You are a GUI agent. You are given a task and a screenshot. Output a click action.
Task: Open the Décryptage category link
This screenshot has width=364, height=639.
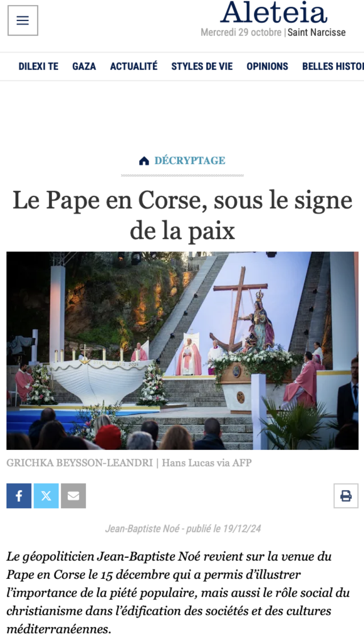tap(190, 161)
